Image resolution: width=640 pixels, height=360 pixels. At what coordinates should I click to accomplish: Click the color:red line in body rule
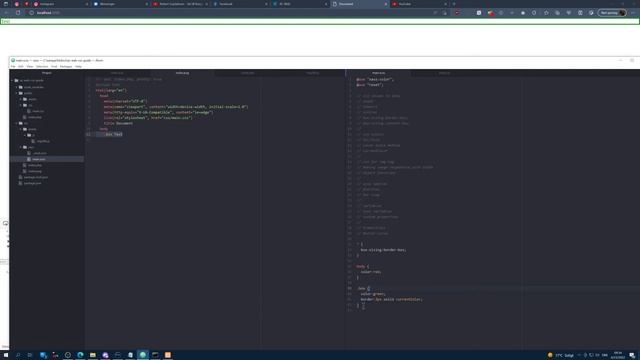pyautogui.click(x=371, y=272)
